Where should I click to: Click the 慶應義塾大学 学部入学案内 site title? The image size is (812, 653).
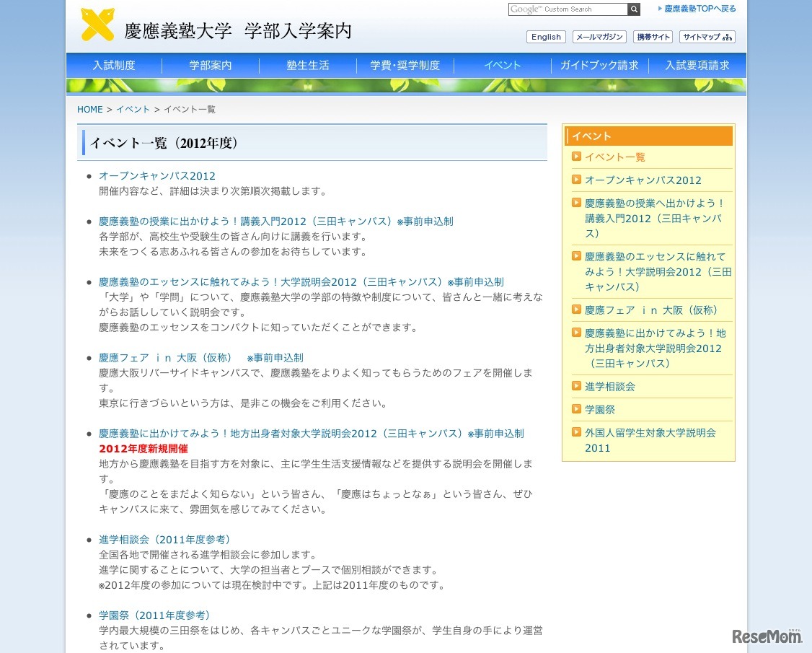(238, 31)
